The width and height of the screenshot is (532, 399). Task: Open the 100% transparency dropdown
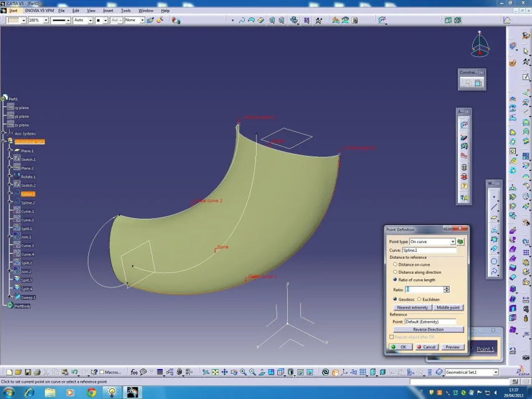[x=46, y=21]
